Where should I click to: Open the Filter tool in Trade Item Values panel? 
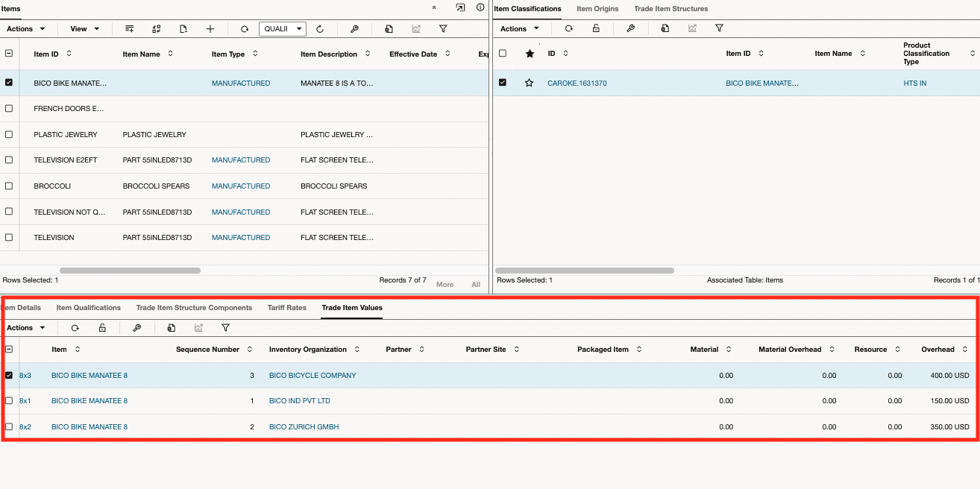click(225, 328)
